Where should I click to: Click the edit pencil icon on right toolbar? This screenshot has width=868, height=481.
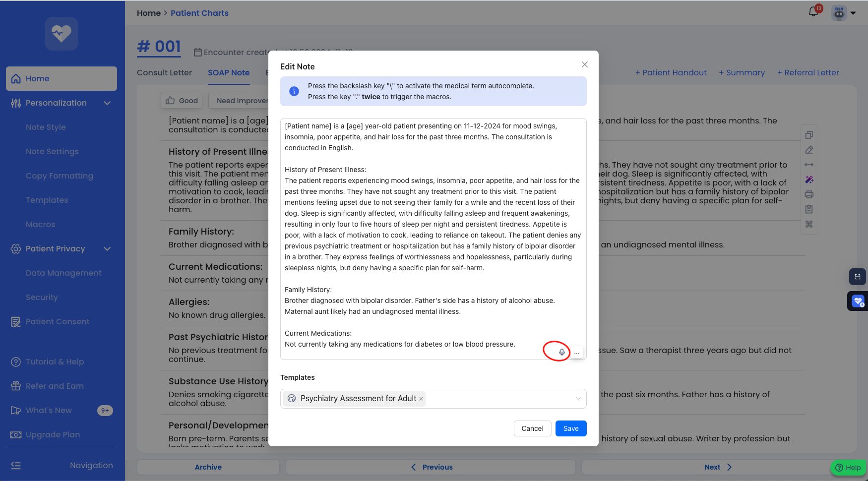pos(809,150)
